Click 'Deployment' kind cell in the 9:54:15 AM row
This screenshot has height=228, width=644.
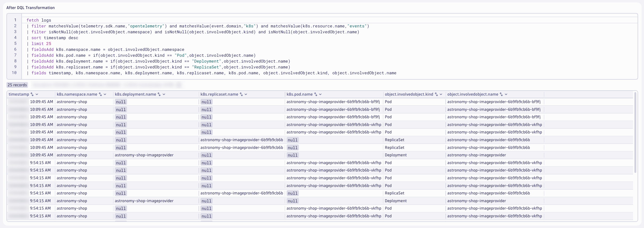pos(396,201)
